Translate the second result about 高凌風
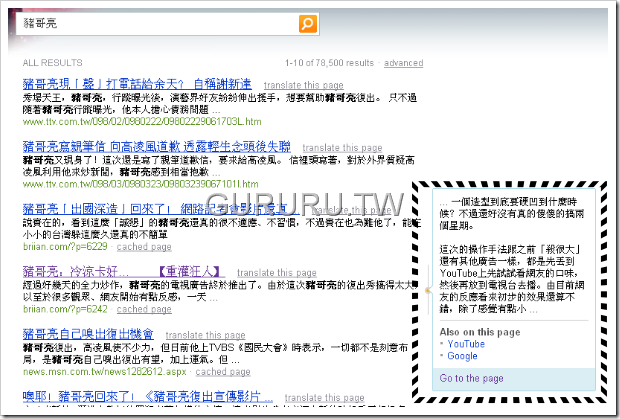 [342, 147]
